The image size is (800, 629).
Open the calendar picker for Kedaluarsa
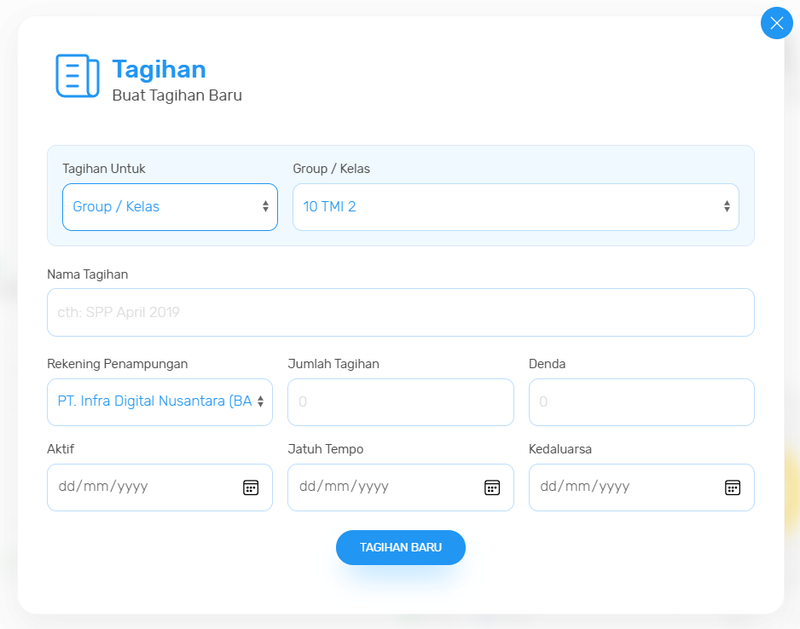click(732, 487)
